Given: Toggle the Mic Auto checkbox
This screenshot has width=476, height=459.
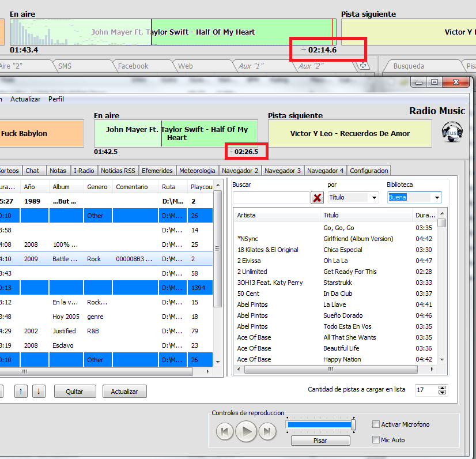Looking at the screenshot, I should (376, 440).
